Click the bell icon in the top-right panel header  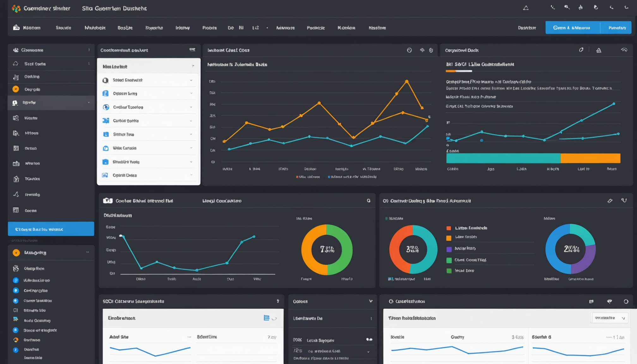click(x=599, y=50)
